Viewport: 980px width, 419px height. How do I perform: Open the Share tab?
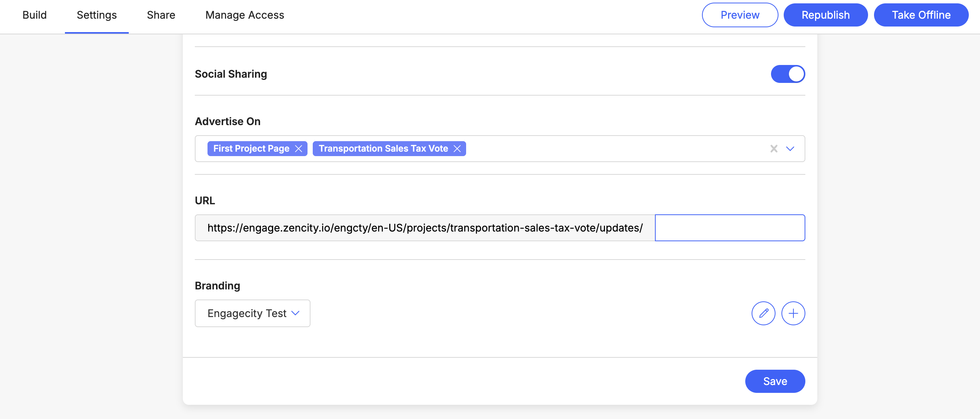tap(161, 15)
